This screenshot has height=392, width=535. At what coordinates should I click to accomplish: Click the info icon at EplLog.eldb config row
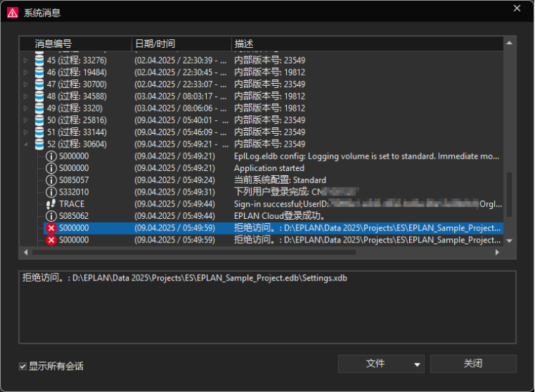51,156
